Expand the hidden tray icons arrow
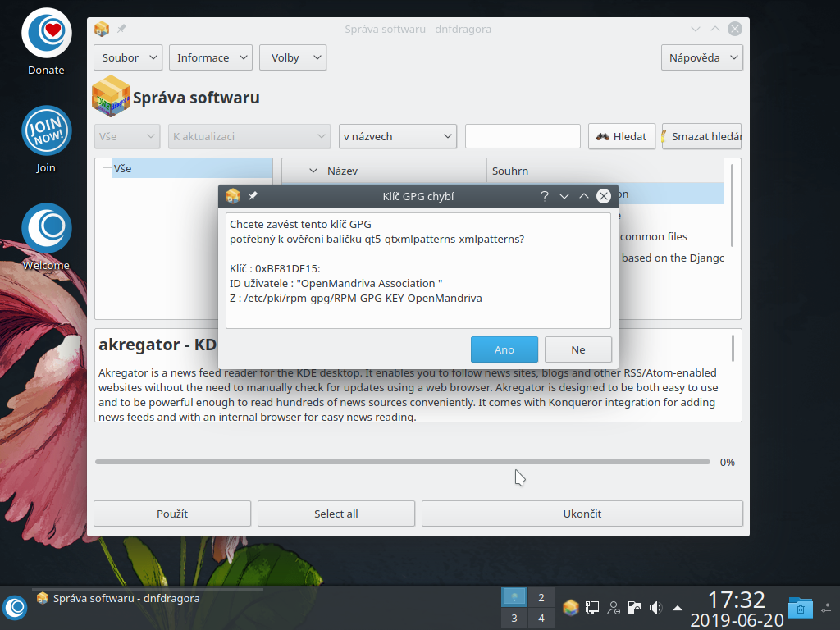Screen dimensions: 840x630 click(676, 608)
